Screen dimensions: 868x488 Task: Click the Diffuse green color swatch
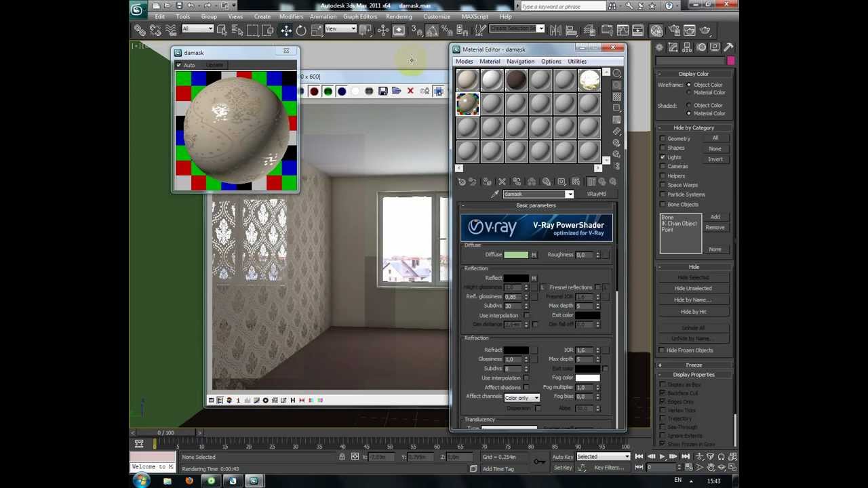point(516,255)
